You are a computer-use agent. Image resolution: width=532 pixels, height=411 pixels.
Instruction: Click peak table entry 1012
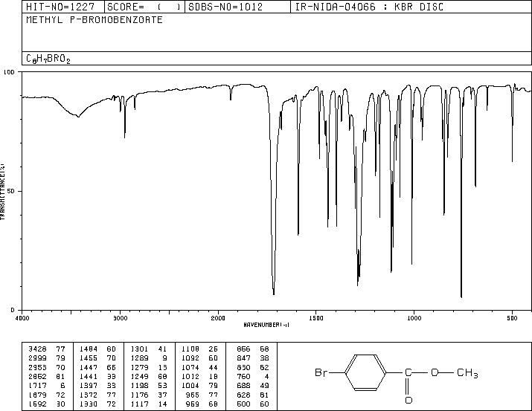tap(190, 376)
